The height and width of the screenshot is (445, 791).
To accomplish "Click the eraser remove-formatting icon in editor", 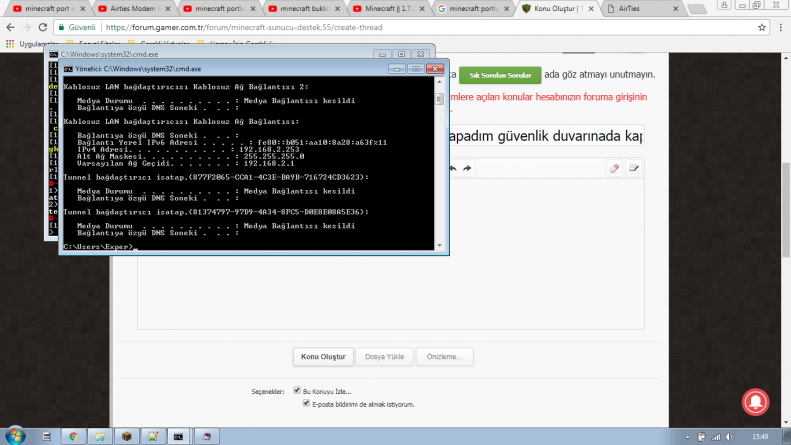I will click(x=614, y=169).
